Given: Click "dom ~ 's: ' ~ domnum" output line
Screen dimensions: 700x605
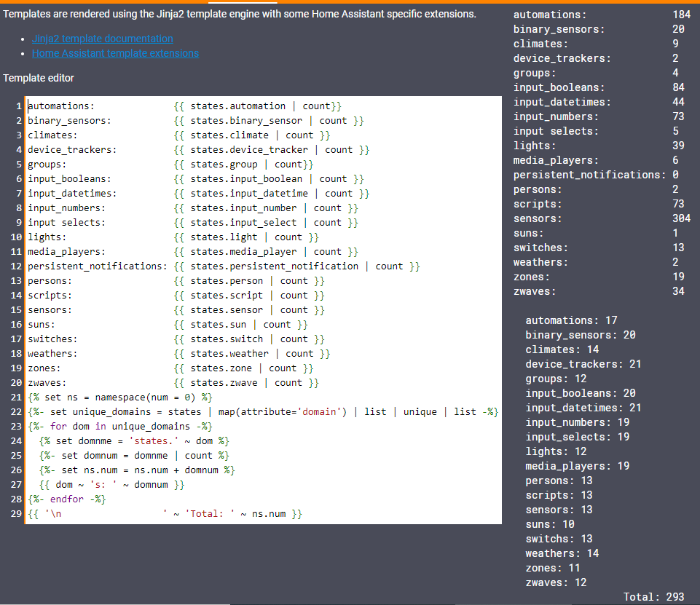Looking at the screenshot, I should (x=111, y=485).
